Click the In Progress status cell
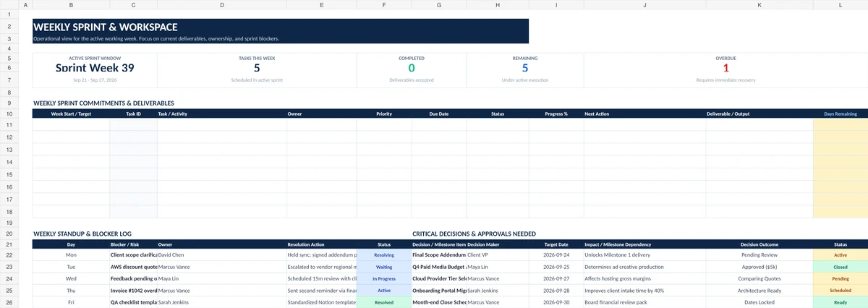The height and width of the screenshot is (308, 868). (384, 278)
